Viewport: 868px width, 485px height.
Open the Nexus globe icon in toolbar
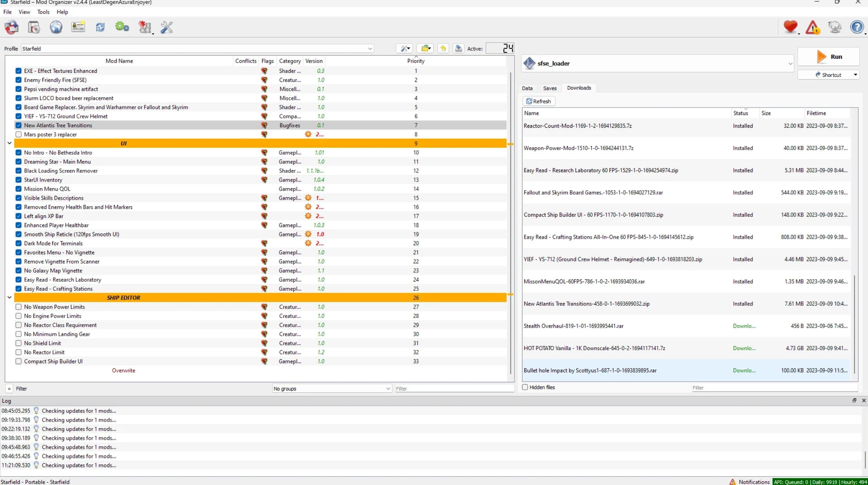tap(56, 27)
